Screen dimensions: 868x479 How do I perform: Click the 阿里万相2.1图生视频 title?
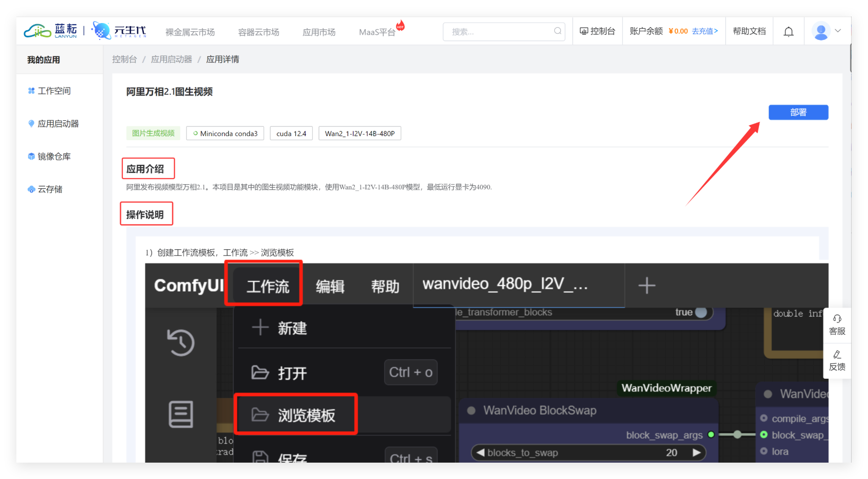pos(169,92)
